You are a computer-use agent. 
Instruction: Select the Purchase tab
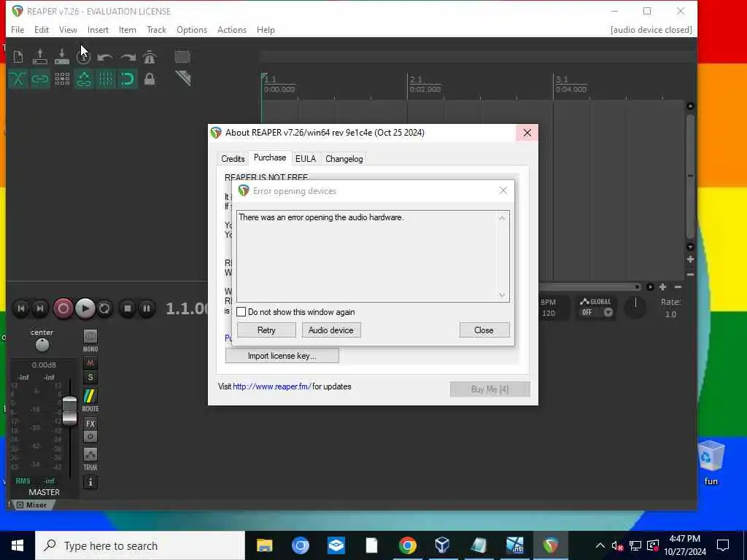pyautogui.click(x=270, y=157)
